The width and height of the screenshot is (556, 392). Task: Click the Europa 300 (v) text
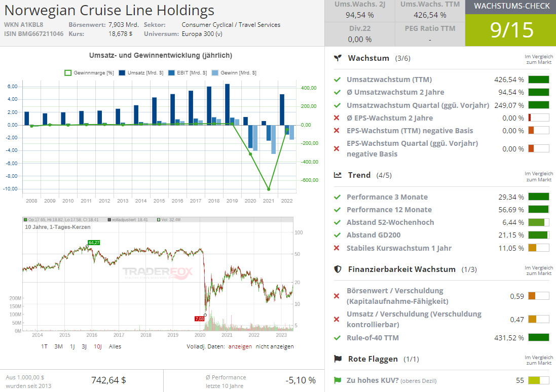(x=202, y=34)
